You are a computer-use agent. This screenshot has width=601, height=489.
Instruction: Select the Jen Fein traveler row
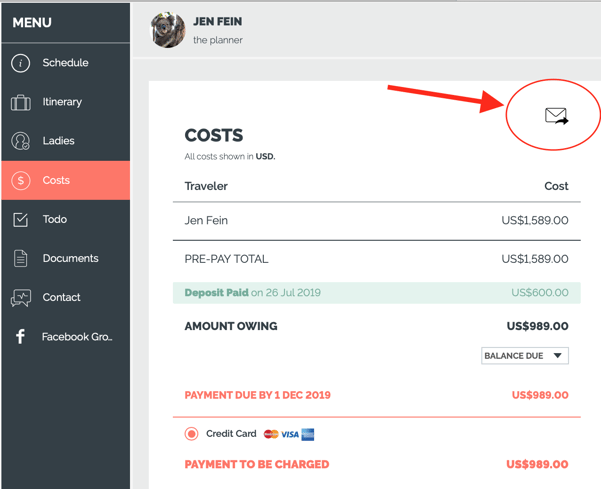pos(377,221)
